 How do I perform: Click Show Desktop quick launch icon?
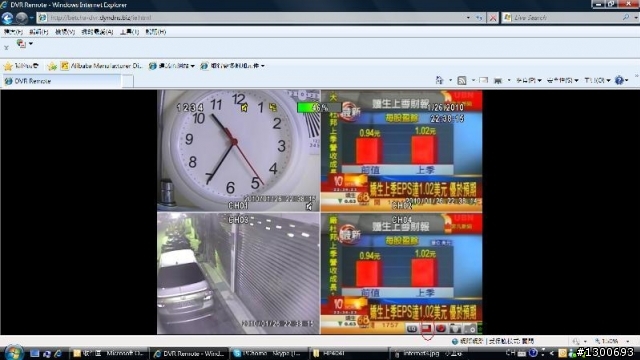coord(35,353)
